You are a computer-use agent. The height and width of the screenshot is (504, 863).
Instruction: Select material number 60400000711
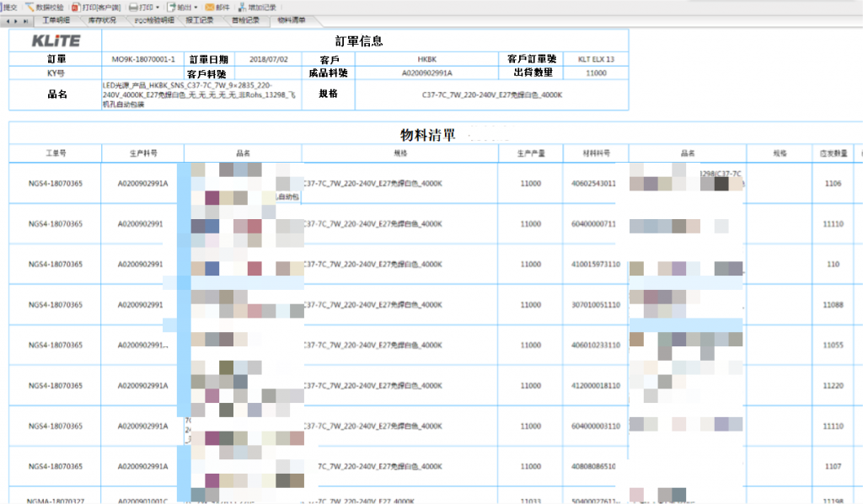593,224
